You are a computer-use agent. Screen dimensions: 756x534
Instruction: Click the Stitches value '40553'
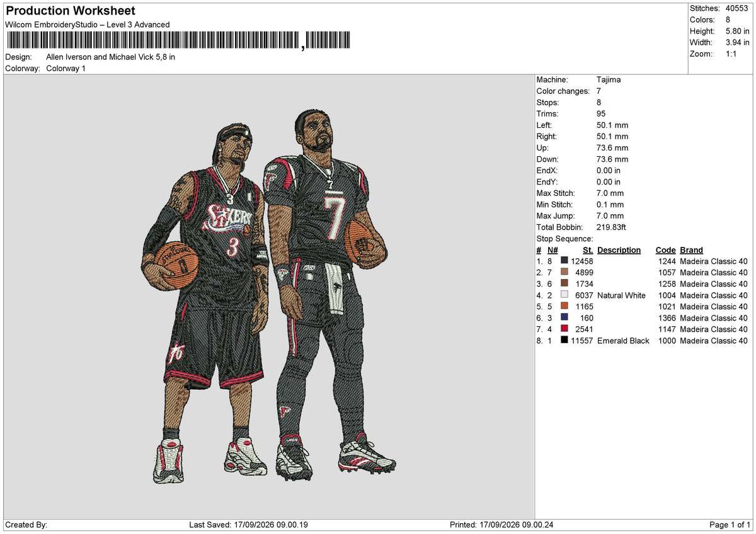click(738, 9)
